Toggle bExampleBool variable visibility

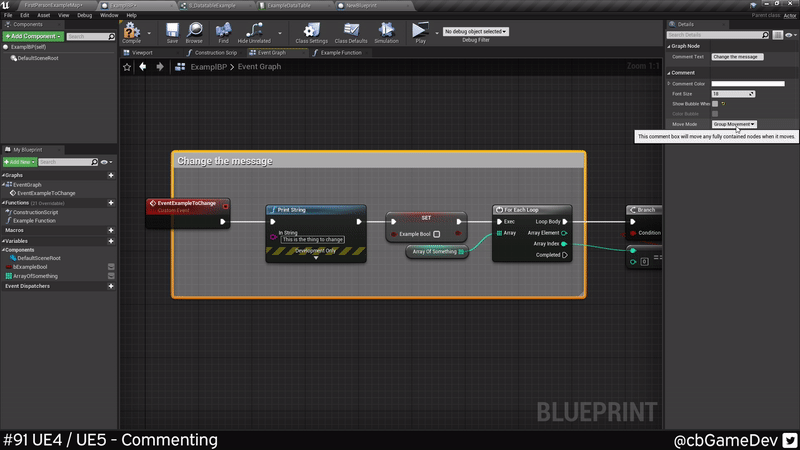pos(111,267)
